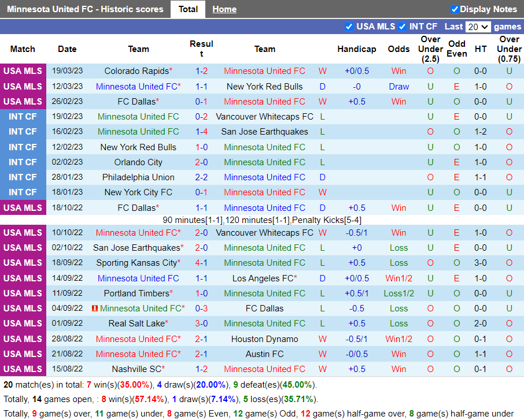Switch to the Home tab
Screen dimensions: 524x420
224,9
